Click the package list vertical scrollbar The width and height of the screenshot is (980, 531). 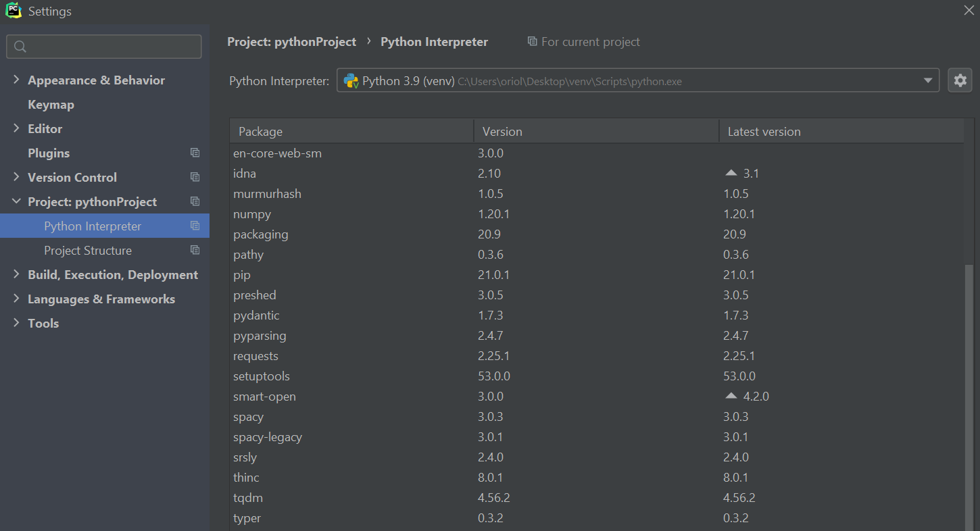tap(969, 399)
